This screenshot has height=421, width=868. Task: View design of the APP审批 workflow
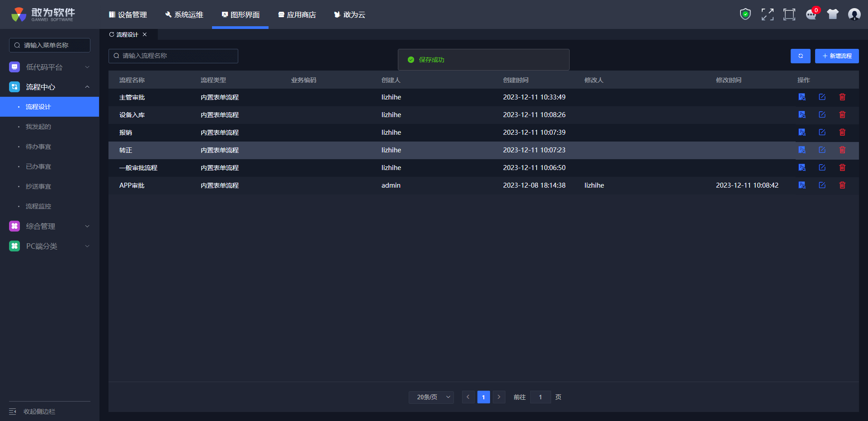point(802,185)
